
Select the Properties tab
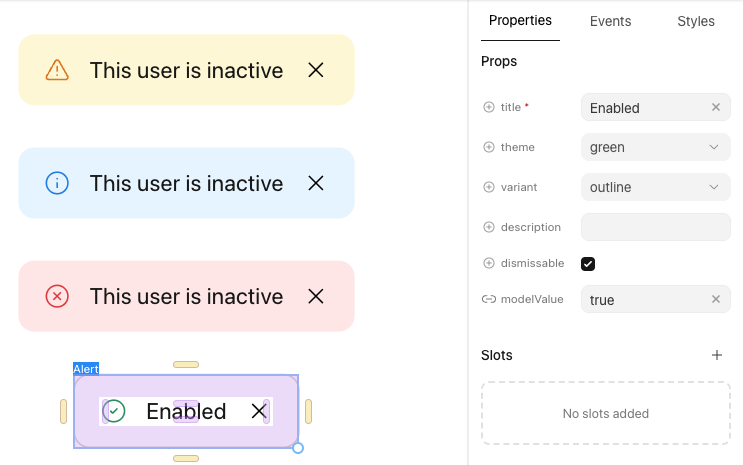[520, 20]
